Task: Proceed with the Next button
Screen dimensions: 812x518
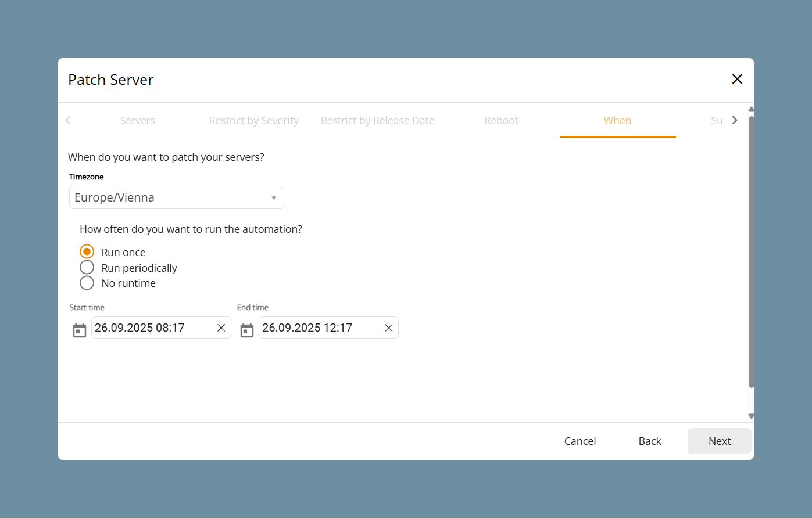Action: point(720,441)
